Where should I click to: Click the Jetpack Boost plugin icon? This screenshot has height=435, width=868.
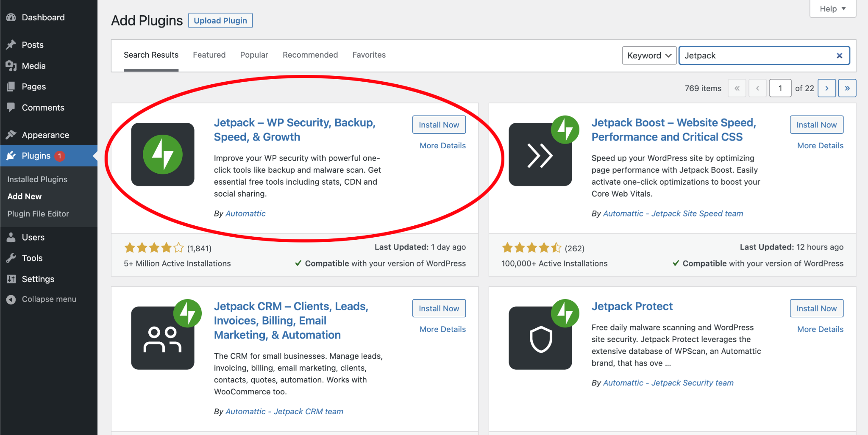coord(540,155)
